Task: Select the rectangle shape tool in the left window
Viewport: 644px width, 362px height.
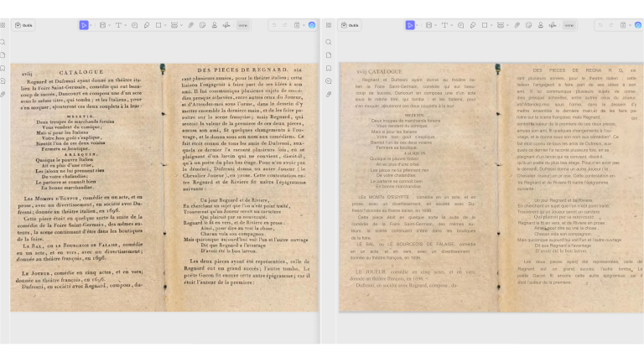Action: pos(158,25)
